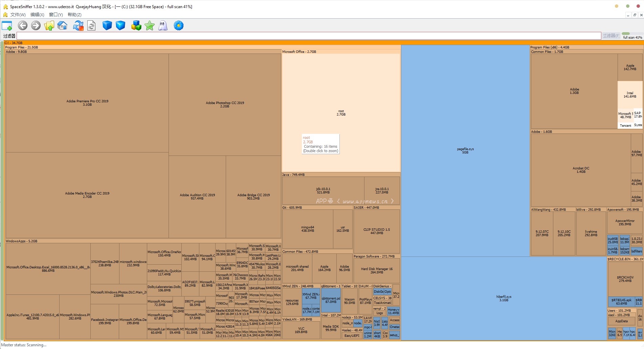644x349 pixels.
Task: Open the 帮助(Z) menu
Action: pos(74,15)
